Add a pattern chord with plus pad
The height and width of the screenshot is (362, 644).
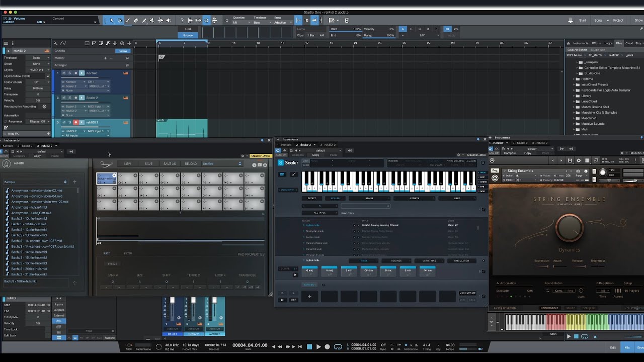[x=309, y=296]
